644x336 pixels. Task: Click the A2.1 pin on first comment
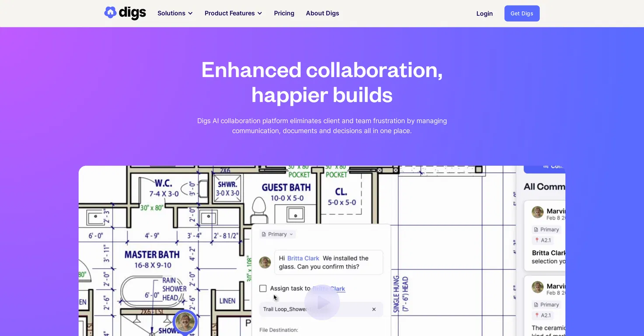pos(543,240)
